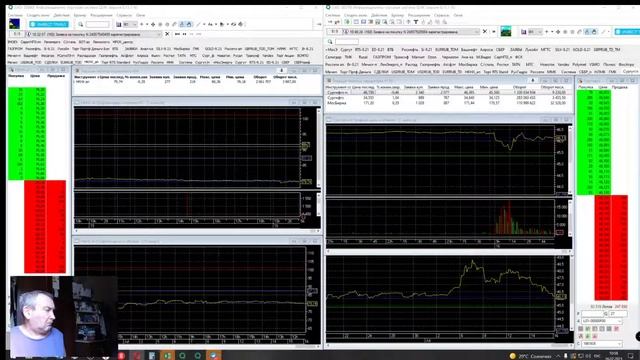Click Продажа column header in right order book
This screenshot has height=360, width=640.
620,87
